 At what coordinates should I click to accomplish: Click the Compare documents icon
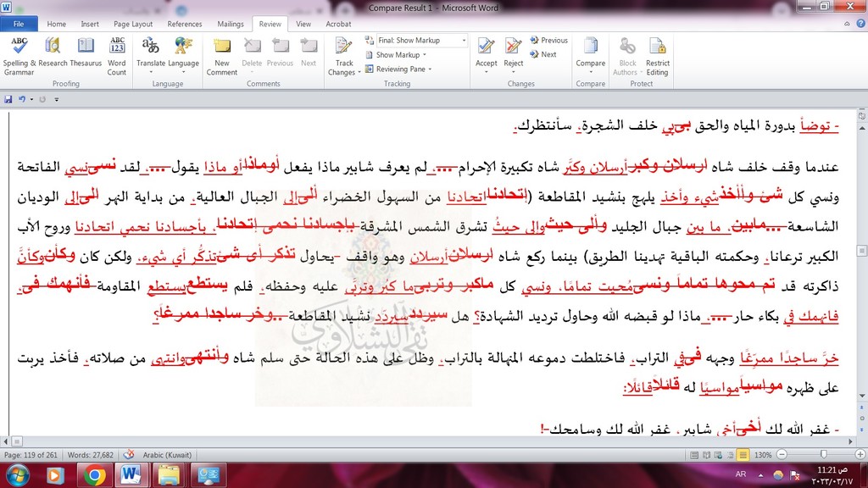pos(590,47)
